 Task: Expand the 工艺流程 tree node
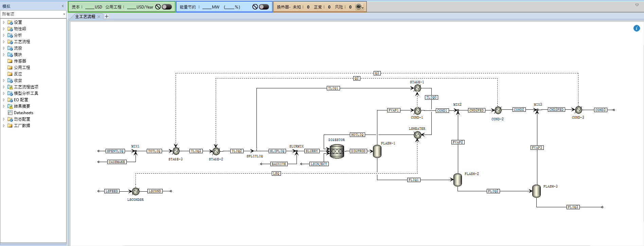pyautogui.click(x=4, y=42)
